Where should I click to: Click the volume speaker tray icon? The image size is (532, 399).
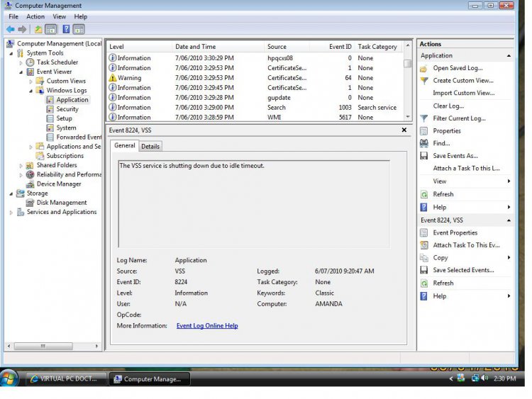(485, 378)
